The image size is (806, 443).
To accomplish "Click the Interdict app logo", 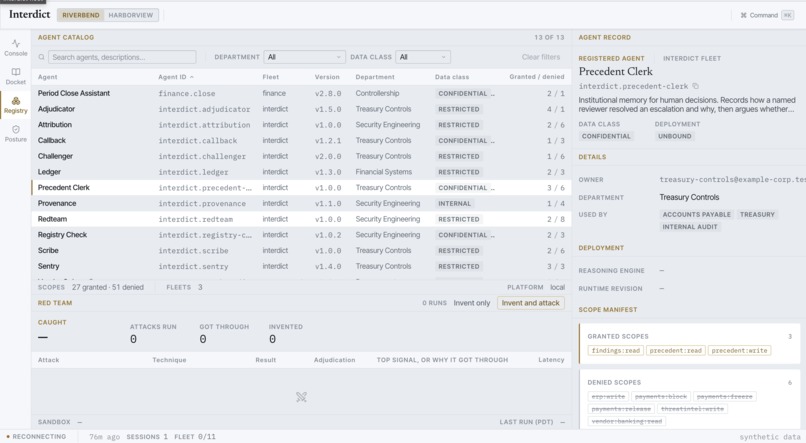I will click(x=29, y=14).
